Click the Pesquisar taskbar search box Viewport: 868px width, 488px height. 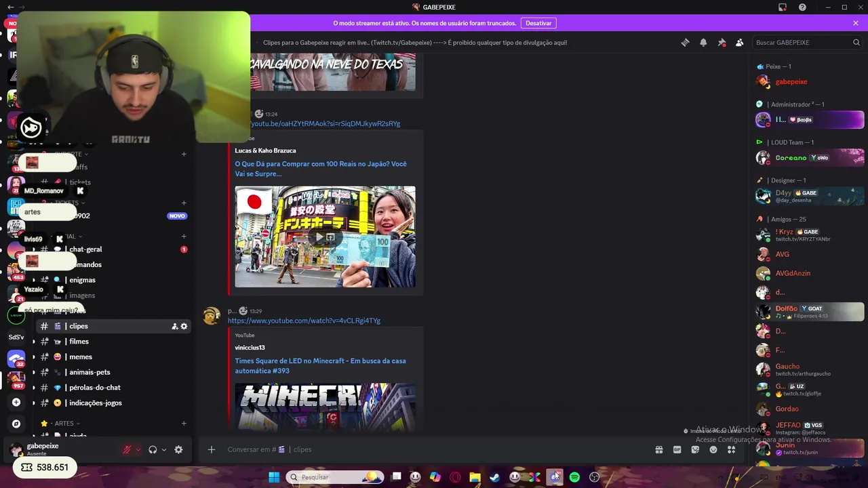click(x=335, y=477)
